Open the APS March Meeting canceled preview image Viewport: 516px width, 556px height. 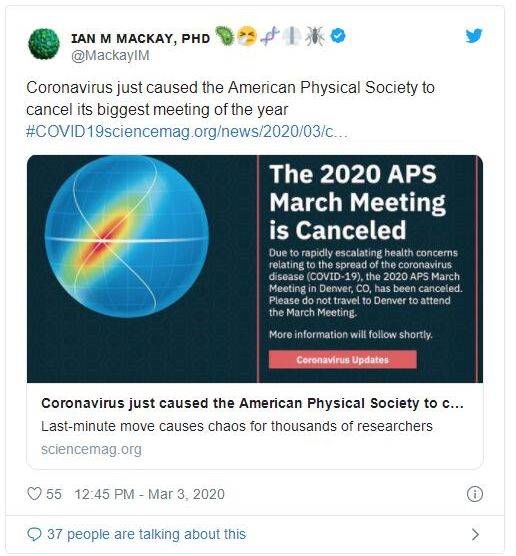[x=255, y=269]
